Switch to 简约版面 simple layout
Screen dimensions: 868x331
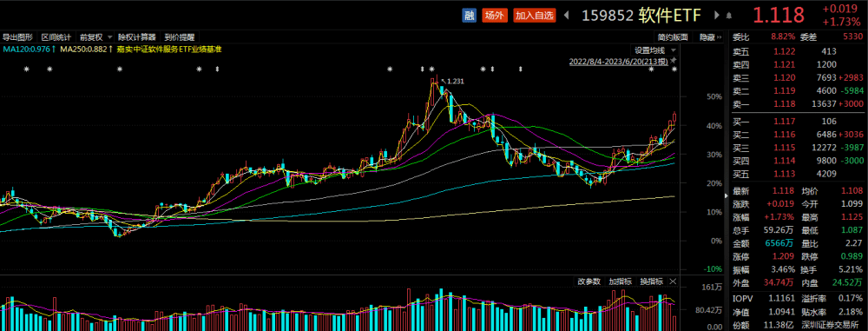click(673, 37)
